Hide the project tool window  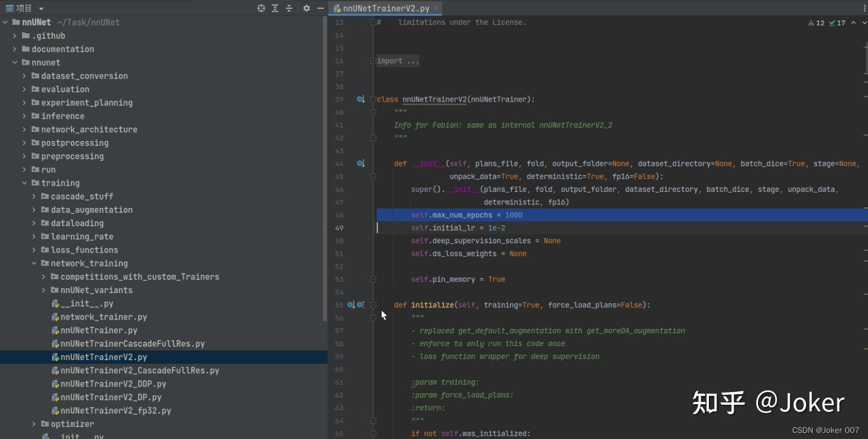[x=320, y=8]
